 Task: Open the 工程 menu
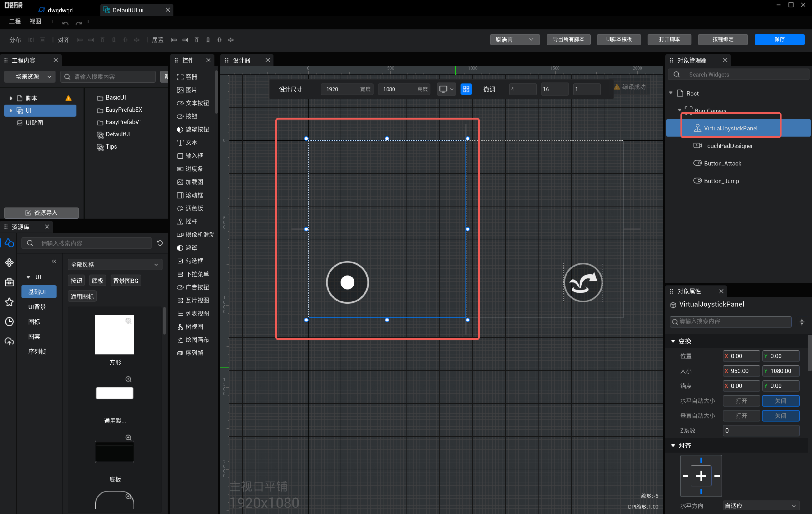[x=15, y=22]
